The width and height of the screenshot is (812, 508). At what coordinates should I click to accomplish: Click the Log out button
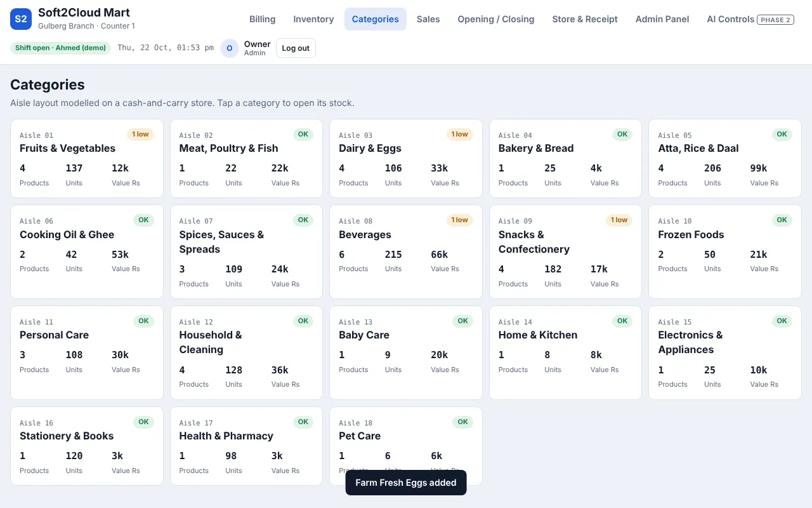point(296,48)
